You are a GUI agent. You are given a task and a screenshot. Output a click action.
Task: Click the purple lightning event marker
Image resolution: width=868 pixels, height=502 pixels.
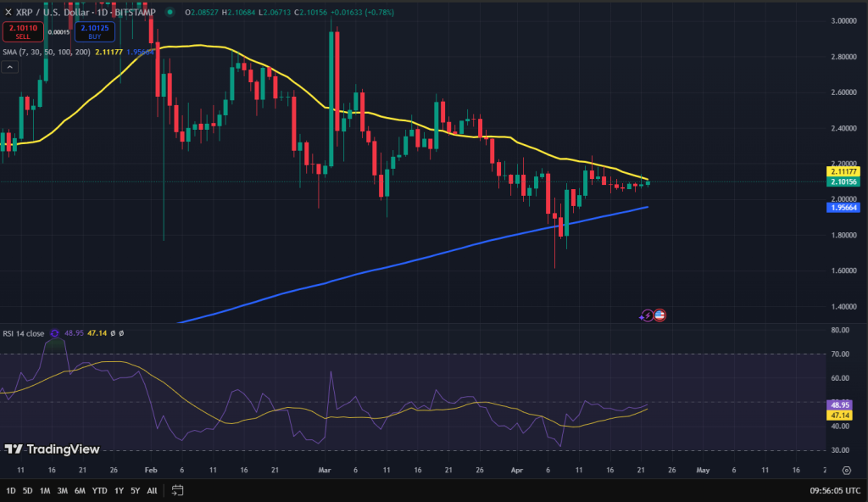(x=647, y=315)
